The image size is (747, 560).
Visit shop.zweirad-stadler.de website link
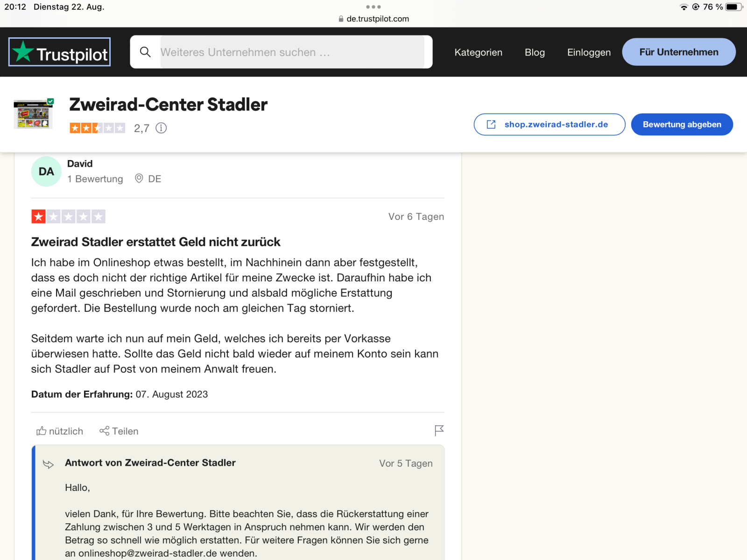550,125
